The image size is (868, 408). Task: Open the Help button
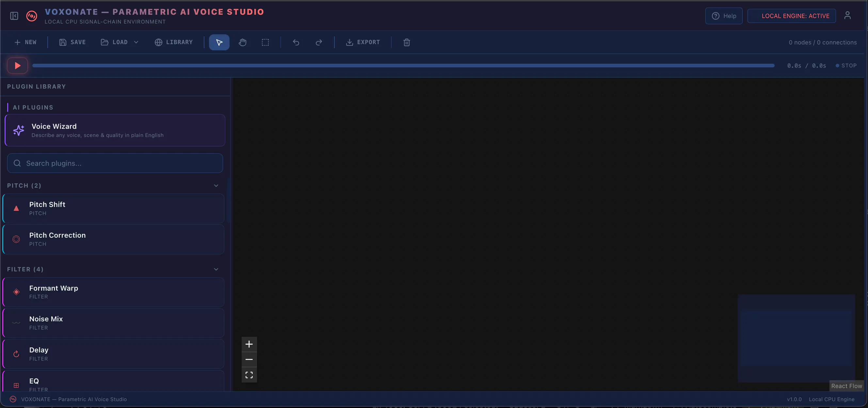click(x=724, y=16)
